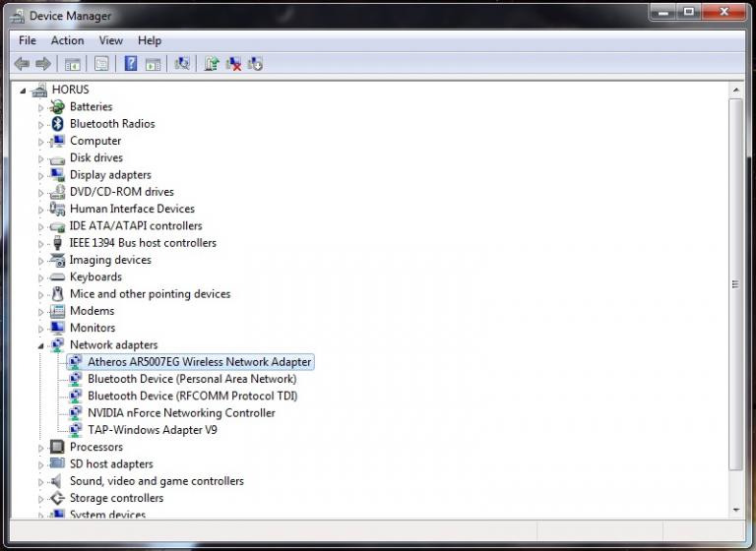Collapse the Network adapters category
The height and width of the screenshot is (551, 756).
click(41, 345)
